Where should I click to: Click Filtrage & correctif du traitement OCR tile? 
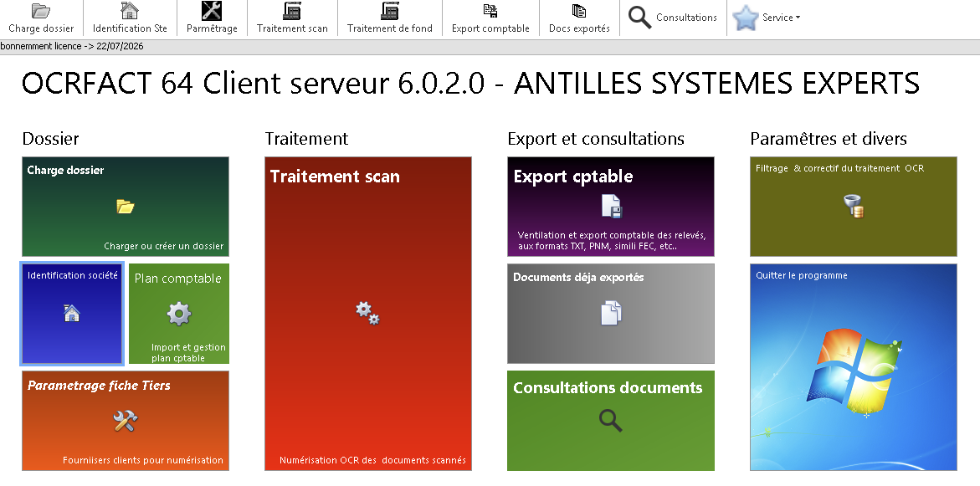853,207
